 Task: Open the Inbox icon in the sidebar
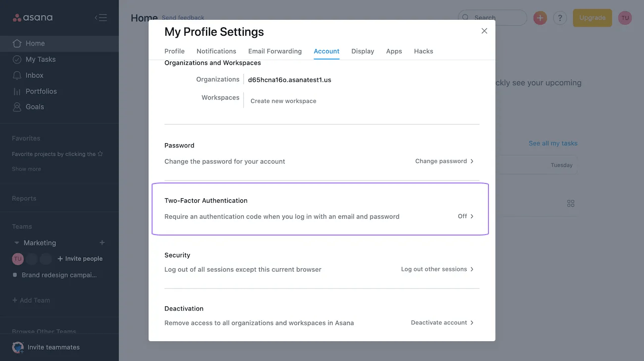[x=17, y=75]
